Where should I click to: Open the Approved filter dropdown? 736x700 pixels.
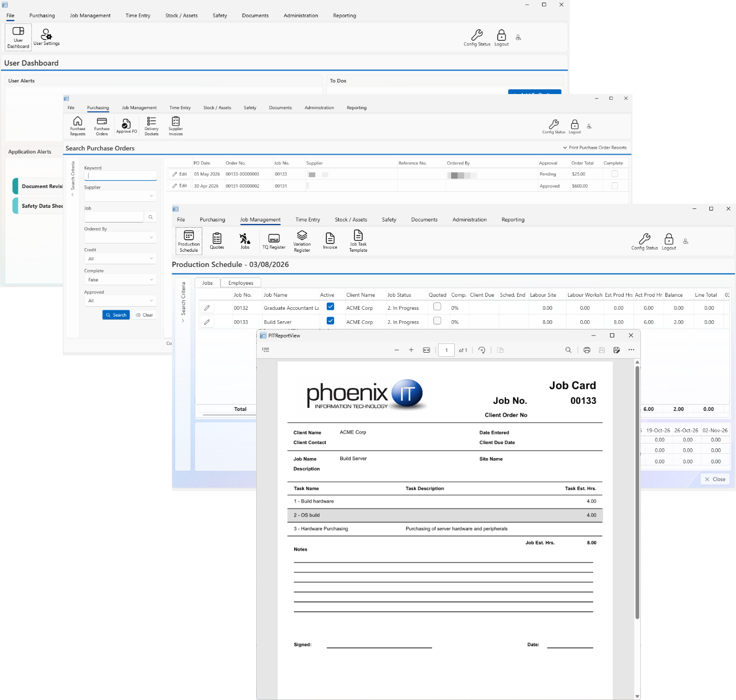(x=120, y=301)
